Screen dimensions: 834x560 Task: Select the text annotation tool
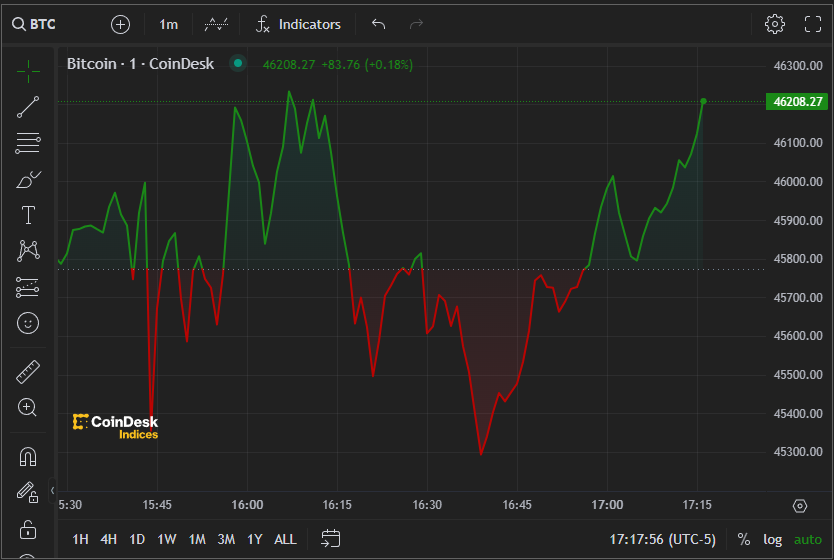pos(28,215)
